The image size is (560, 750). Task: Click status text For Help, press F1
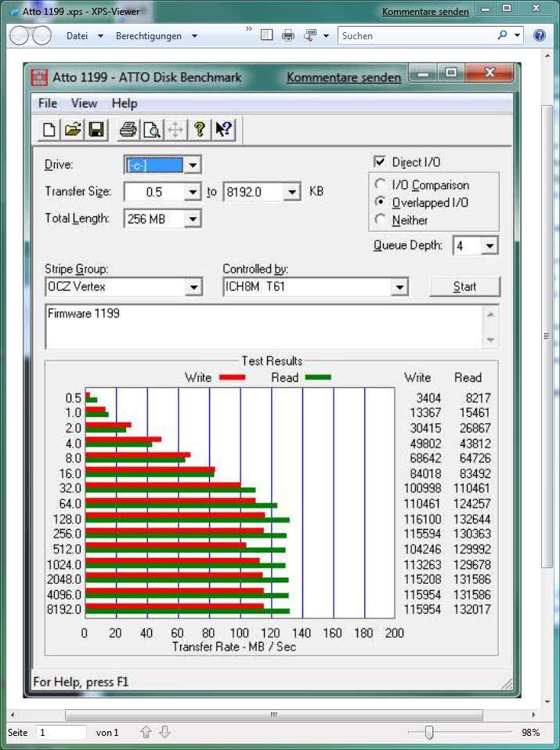[x=81, y=682]
